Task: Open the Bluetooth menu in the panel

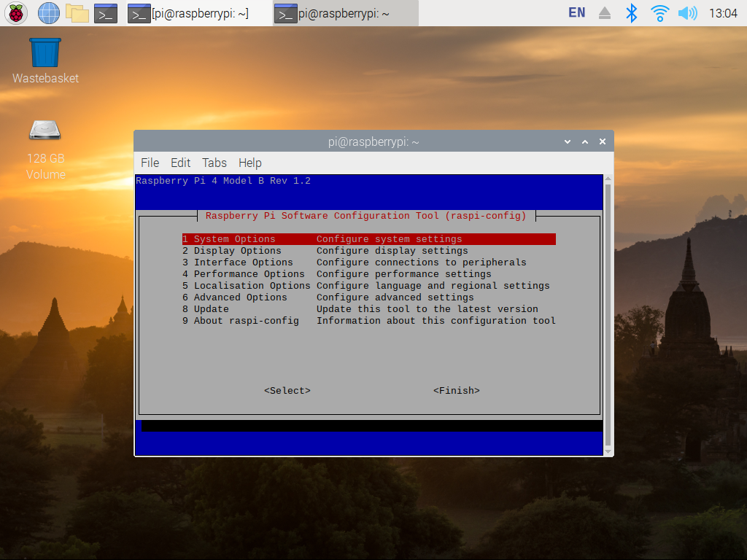Action: [631, 13]
